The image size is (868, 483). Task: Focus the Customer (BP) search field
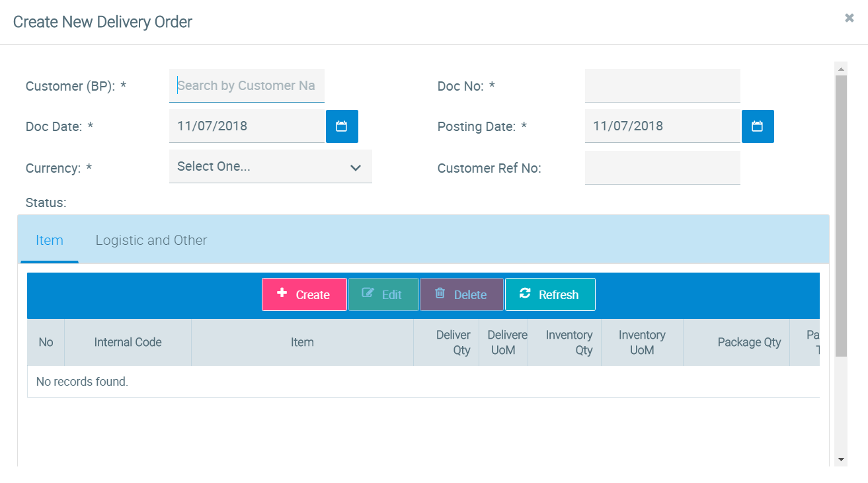pyautogui.click(x=247, y=86)
